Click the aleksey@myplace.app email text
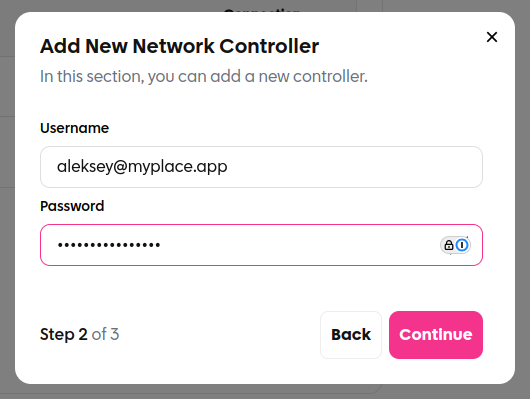This screenshot has width=530, height=399. (142, 167)
